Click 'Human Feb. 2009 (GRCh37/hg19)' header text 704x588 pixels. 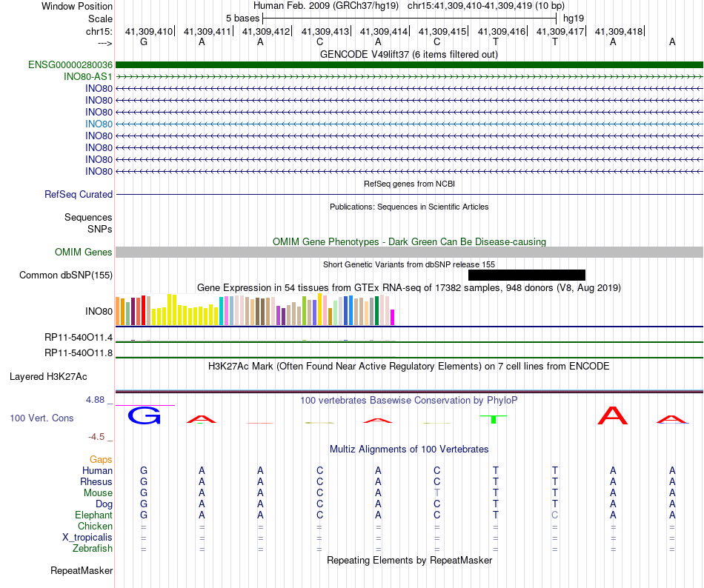(326, 6)
